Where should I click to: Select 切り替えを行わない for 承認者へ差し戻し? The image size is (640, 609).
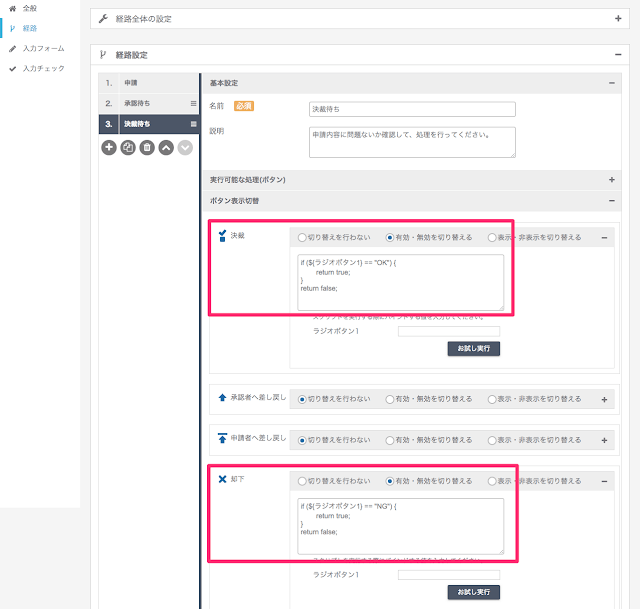click(302, 399)
